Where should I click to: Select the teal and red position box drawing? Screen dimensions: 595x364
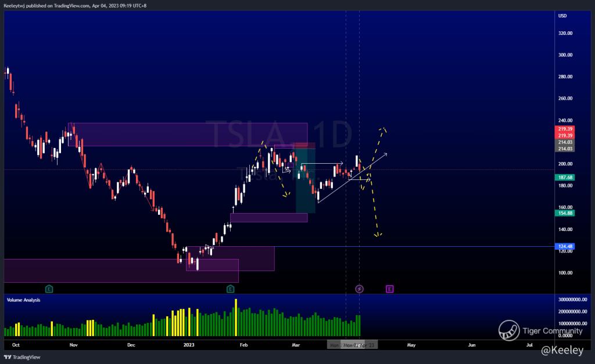click(306, 178)
